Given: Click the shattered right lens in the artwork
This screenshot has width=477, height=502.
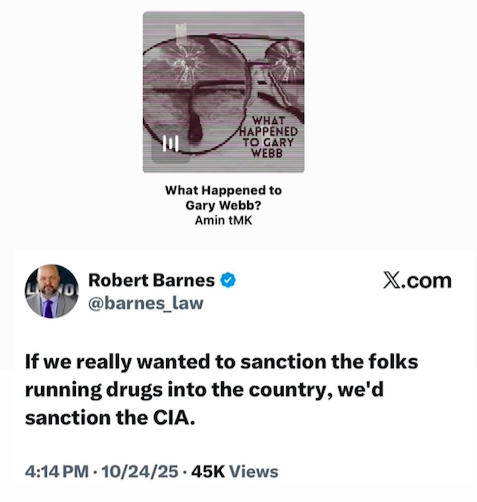Looking at the screenshot, I should pos(285,62).
